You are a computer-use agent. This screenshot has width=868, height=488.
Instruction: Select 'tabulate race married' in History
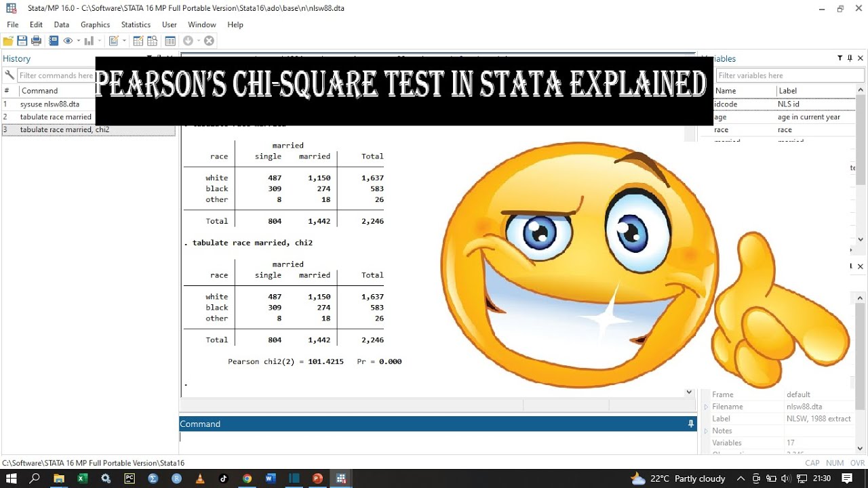(56, 117)
